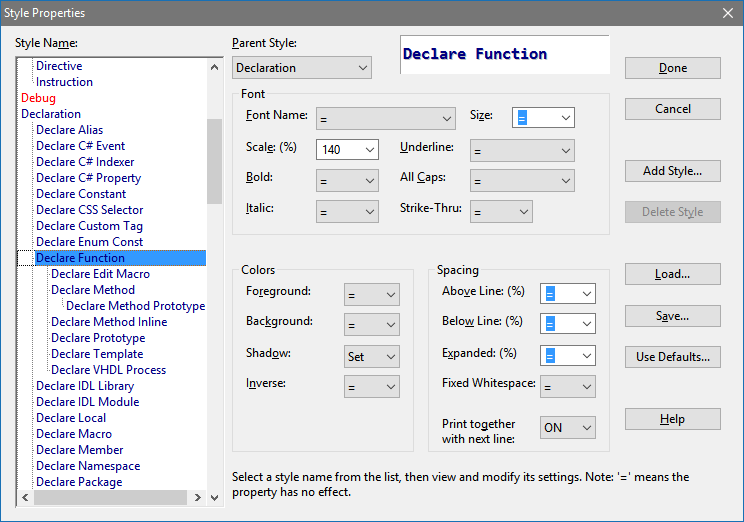This screenshot has height=522, width=744.
Task: Click the Load button
Action: point(672,274)
